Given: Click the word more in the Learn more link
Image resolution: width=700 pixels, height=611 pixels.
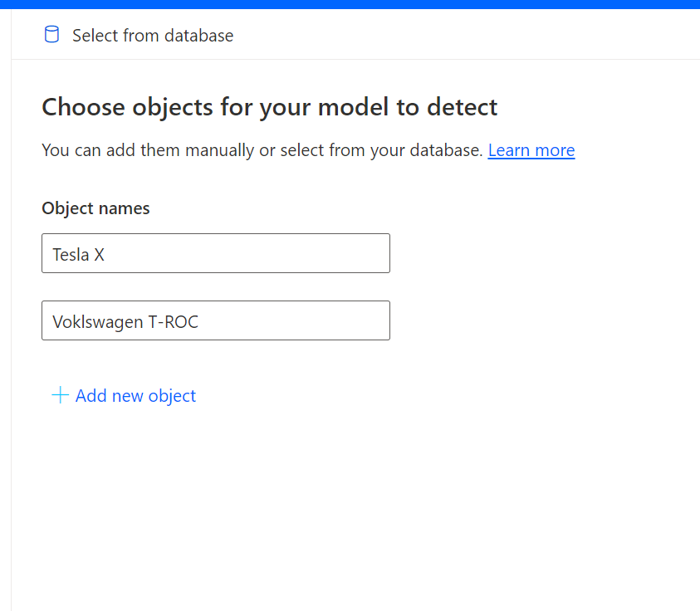Looking at the screenshot, I should [x=555, y=150].
